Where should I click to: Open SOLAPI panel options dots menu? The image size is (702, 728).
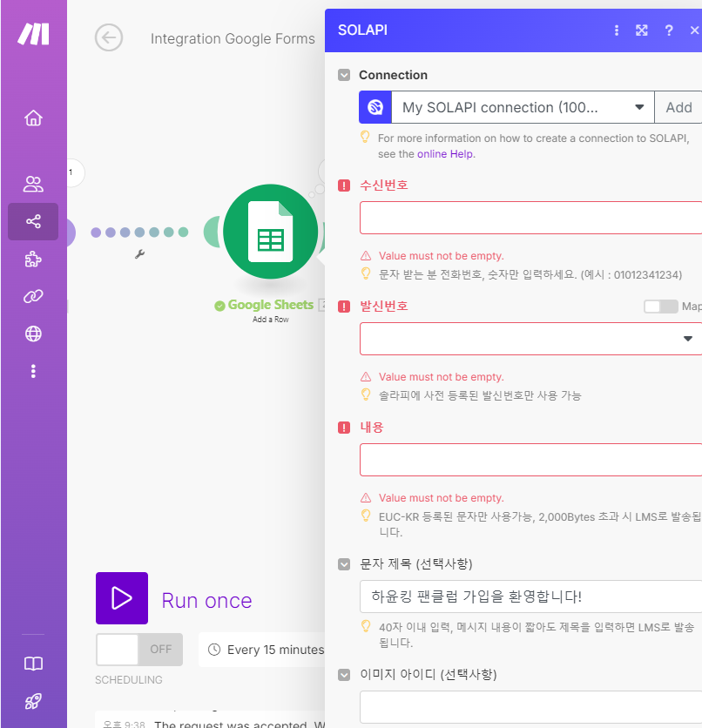click(617, 30)
